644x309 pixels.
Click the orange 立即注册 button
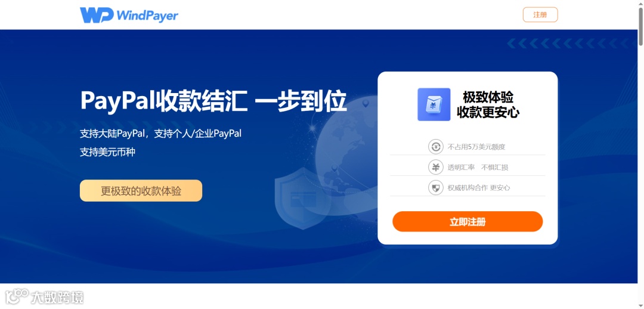467,222
